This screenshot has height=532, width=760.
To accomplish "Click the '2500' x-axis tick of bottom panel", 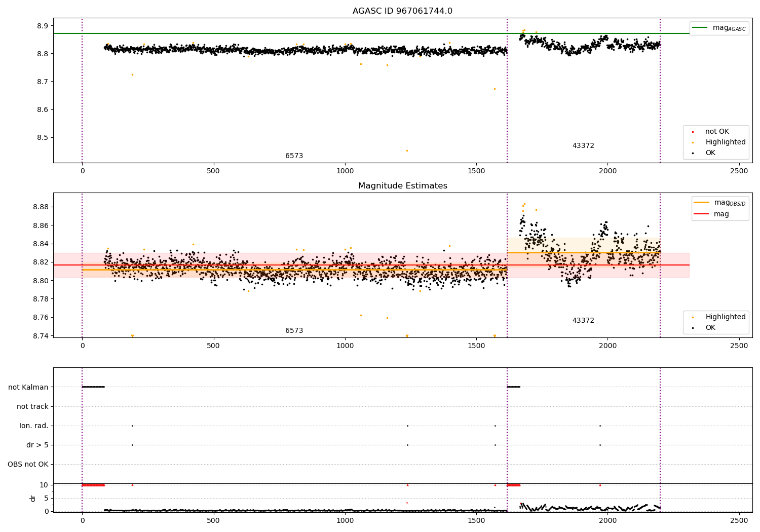I will pyautogui.click(x=739, y=520).
